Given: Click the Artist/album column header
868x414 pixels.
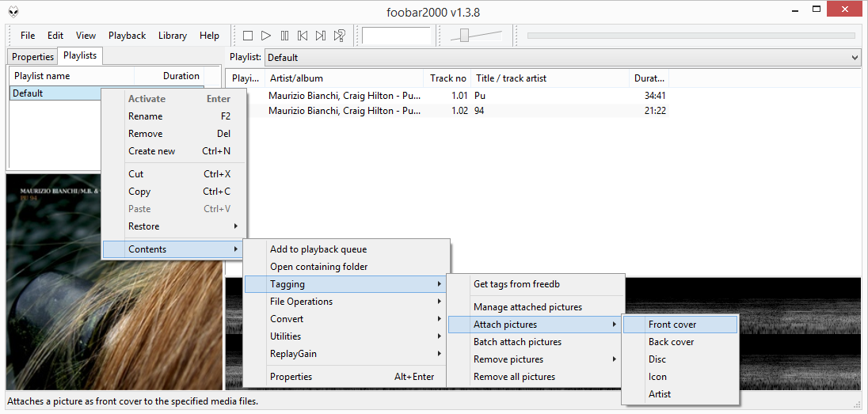Looking at the screenshot, I should 345,78.
